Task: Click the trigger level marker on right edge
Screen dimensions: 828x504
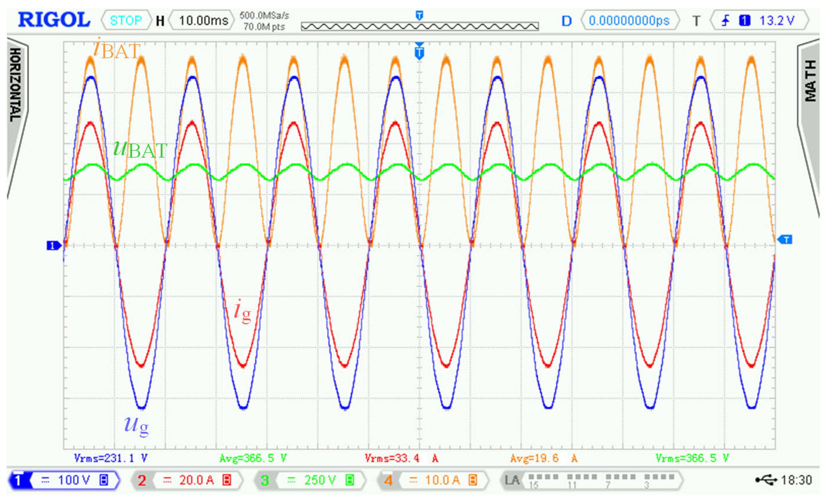Action: pyautogui.click(x=786, y=239)
